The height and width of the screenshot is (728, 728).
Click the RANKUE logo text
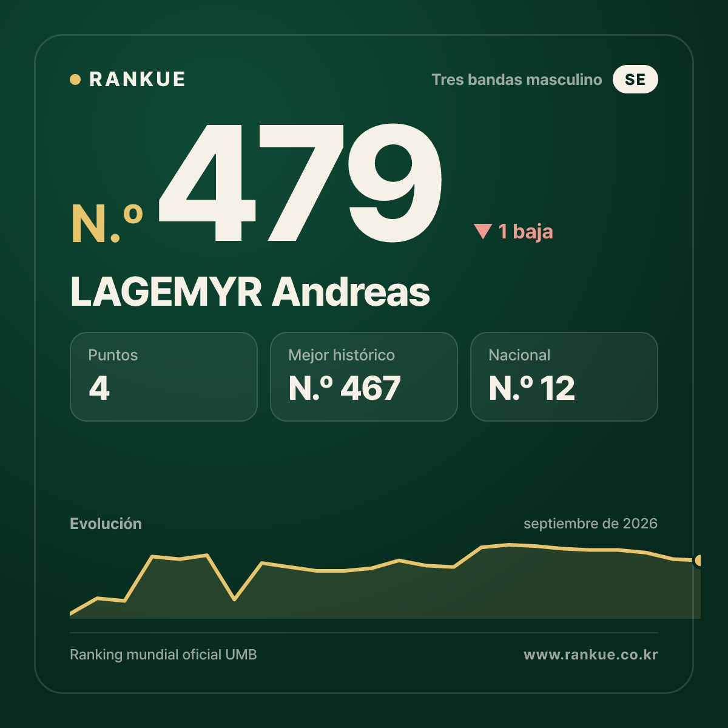click(x=137, y=79)
